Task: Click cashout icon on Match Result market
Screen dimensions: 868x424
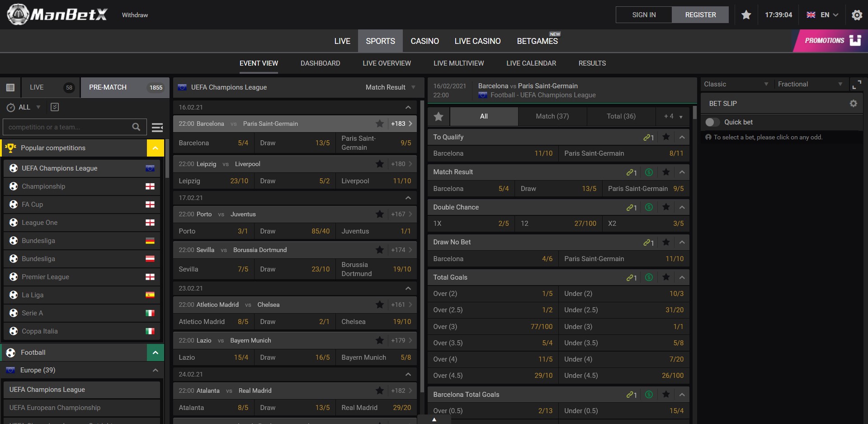Action: 649,172
